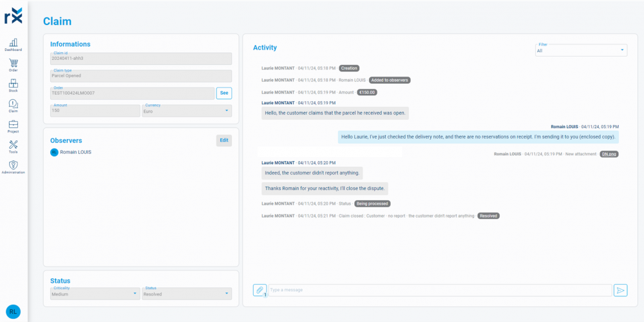Open the Dashboard sidebar icon
The width and height of the screenshot is (644, 322).
tap(13, 44)
